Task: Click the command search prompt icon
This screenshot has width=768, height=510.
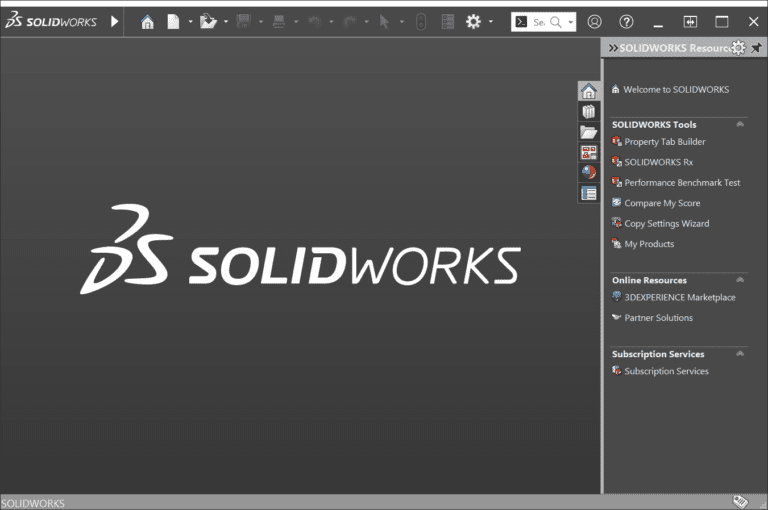Action: coord(522,22)
